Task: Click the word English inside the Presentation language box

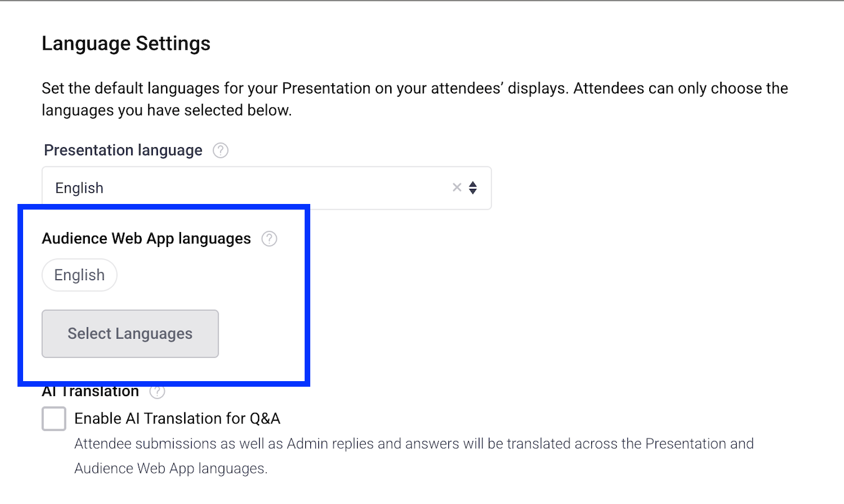Action: (x=79, y=188)
